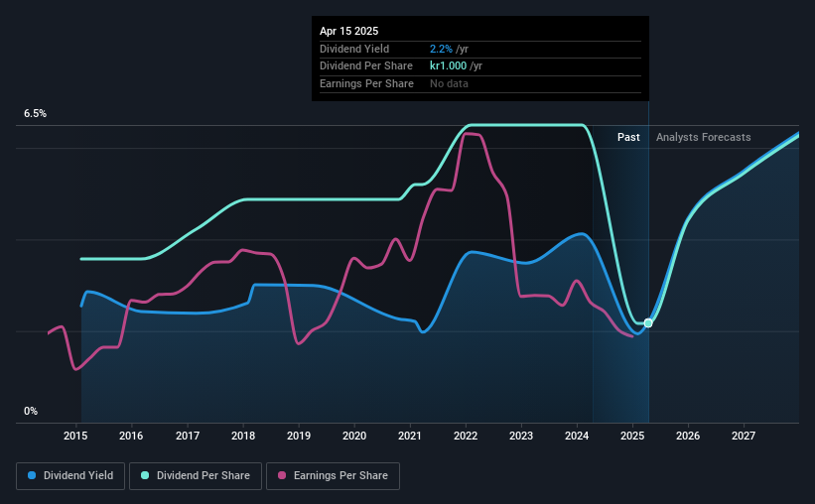Click the 2021 x-axis year label

(410, 436)
